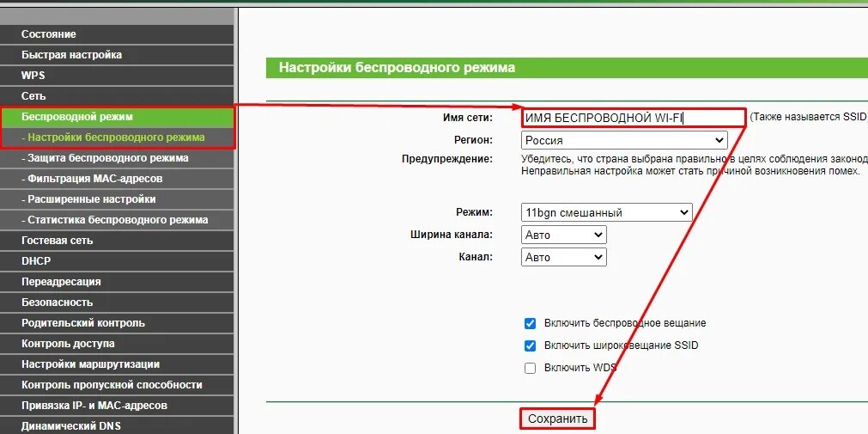Open Привязка IP- и MAC-адресов section
868x434 pixels.
click(x=117, y=405)
